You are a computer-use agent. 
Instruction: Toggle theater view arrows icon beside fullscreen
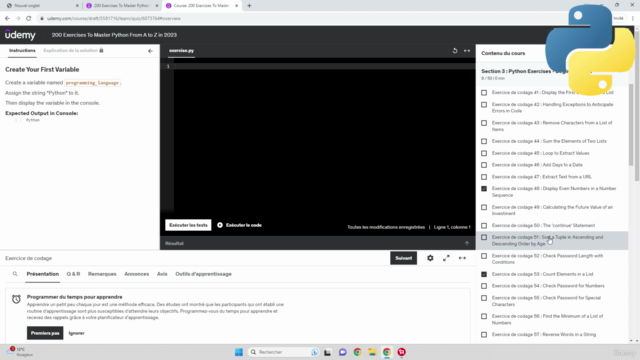(x=462, y=258)
